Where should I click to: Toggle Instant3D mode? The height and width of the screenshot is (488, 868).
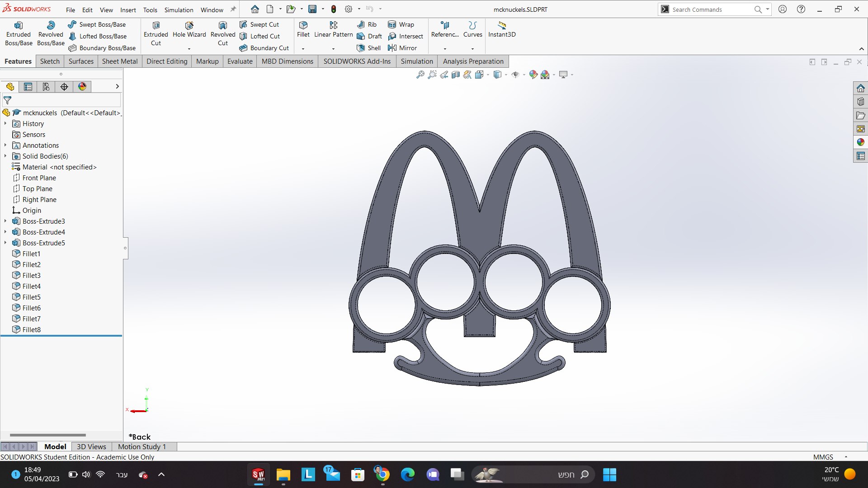[502, 30]
